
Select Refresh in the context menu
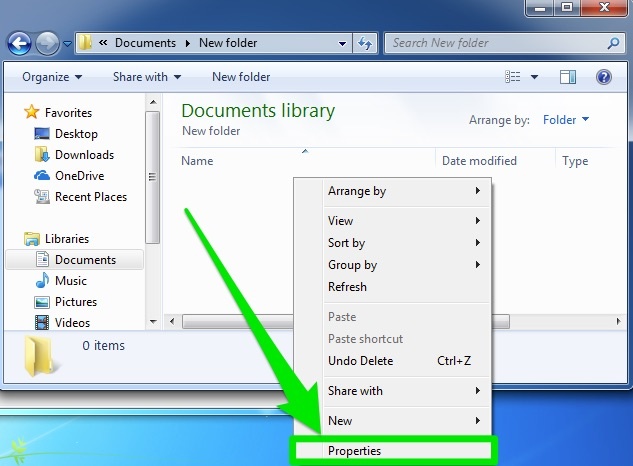pyautogui.click(x=347, y=287)
